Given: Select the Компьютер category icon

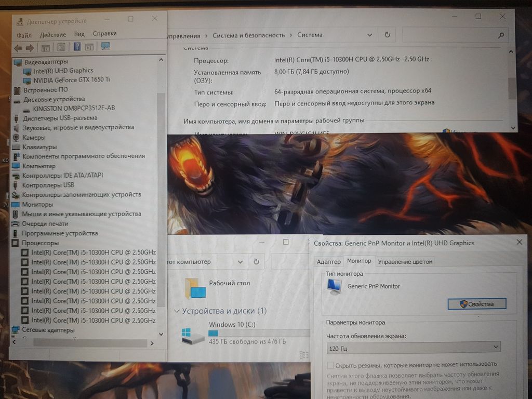Looking at the screenshot, I should point(16,166).
